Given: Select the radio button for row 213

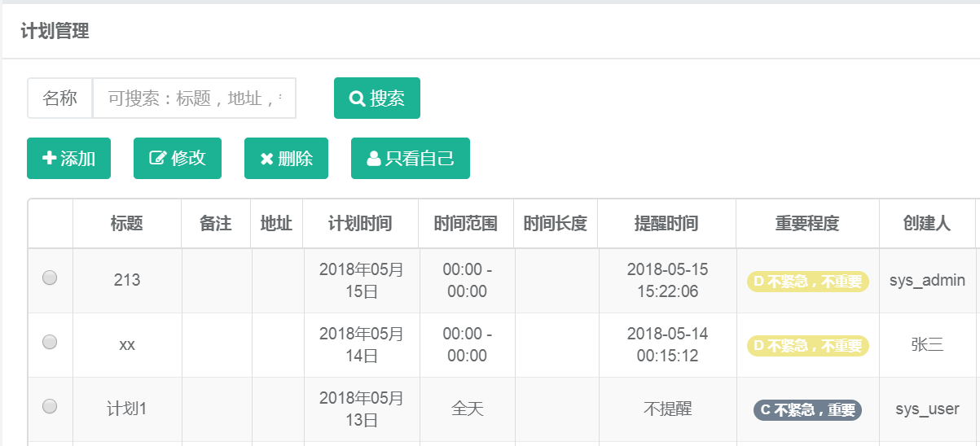Looking at the screenshot, I should point(50,278).
